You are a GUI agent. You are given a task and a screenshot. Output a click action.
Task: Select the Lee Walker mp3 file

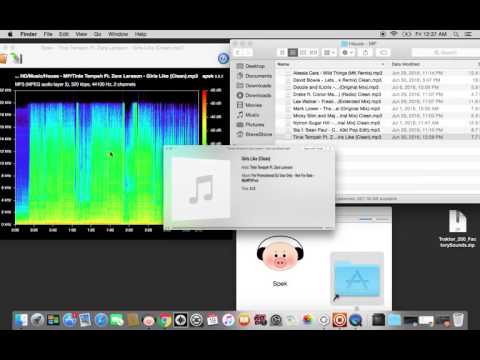click(x=337, y=101)
